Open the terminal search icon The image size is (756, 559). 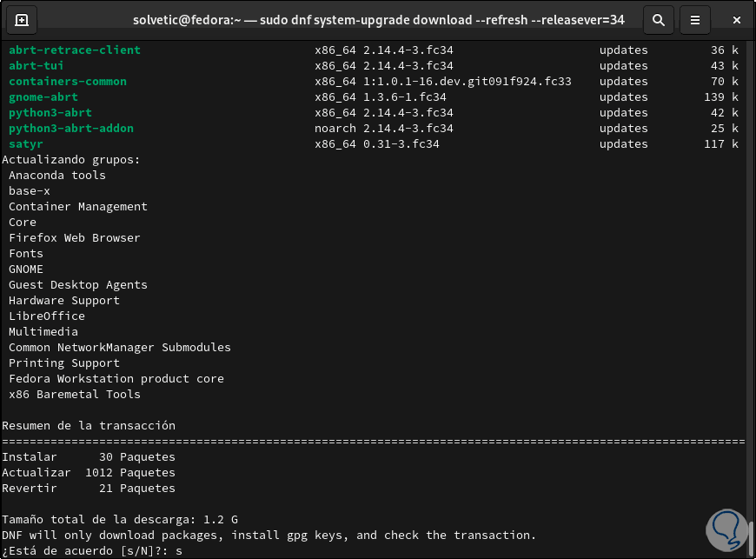click(x=659, y=19)
